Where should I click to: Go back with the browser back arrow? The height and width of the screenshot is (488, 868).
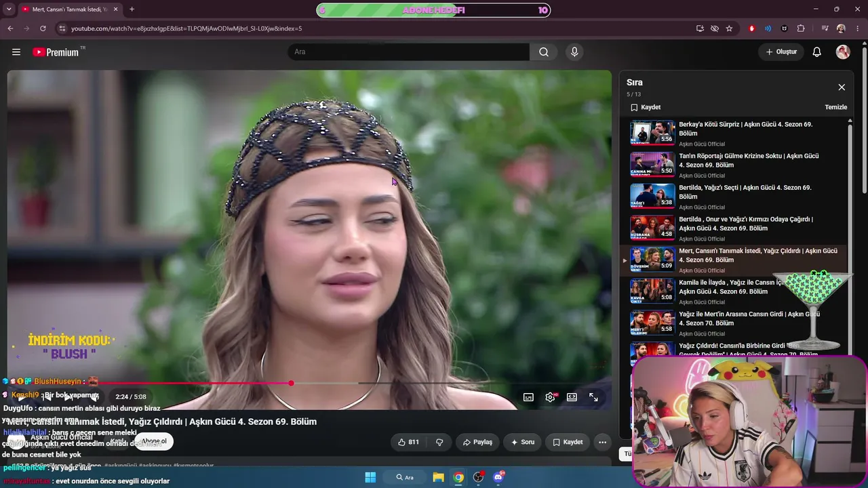tap(10, 28)
